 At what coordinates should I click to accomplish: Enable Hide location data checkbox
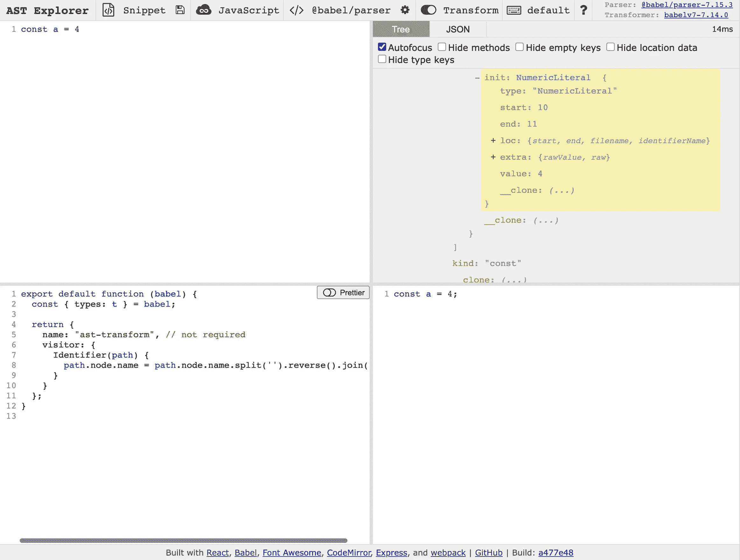[x=610, y=47]
